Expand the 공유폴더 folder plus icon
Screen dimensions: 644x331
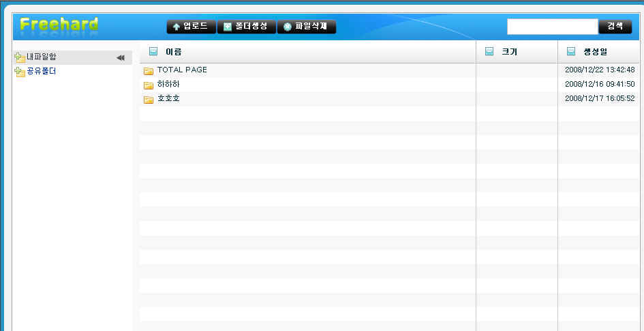[20, 72]
